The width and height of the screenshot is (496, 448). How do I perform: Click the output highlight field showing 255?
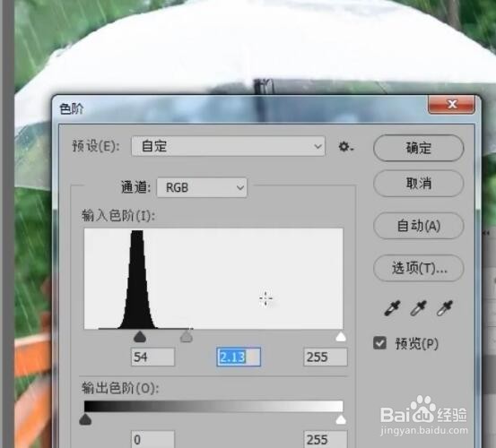click(326, 439)
